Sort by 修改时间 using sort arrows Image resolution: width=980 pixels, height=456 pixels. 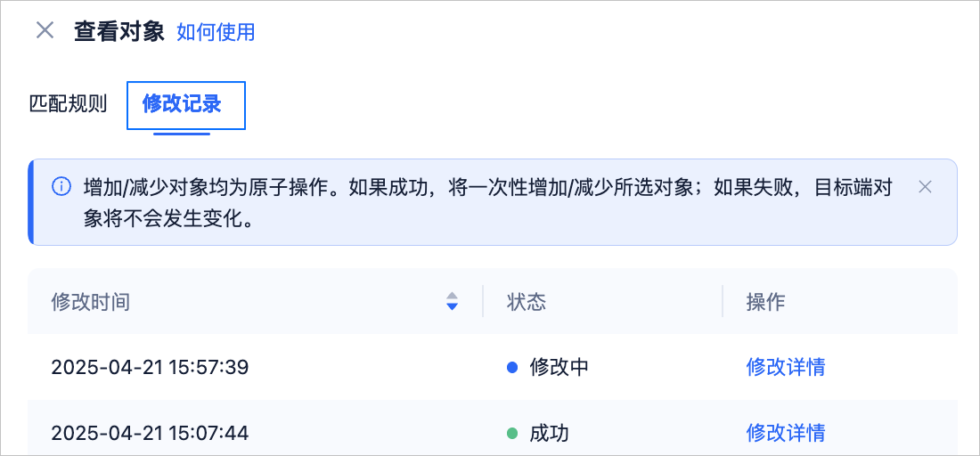point(453,301)
